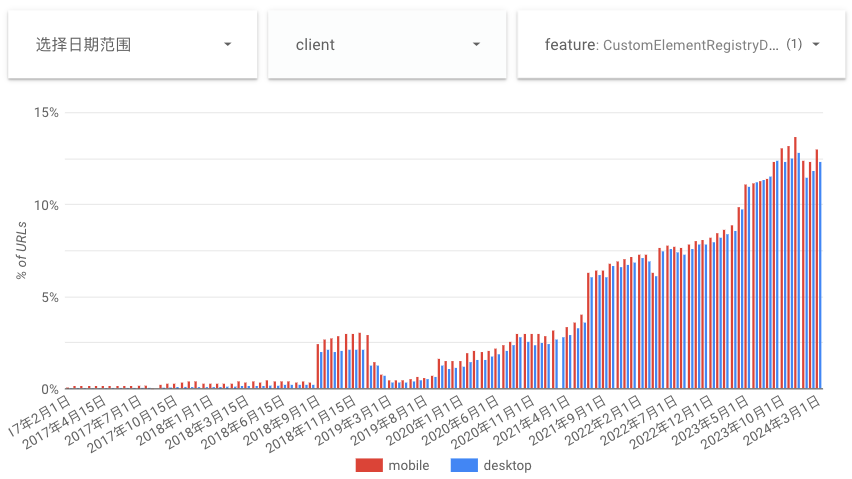Click the 2022年12月1日 x-axis label
This screenshot has width=852, height=479.
[x=672, y=423]
